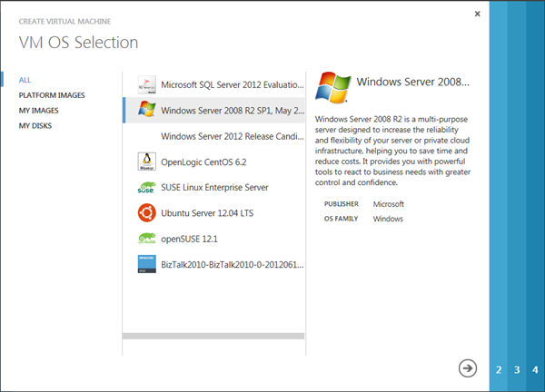Filter by PLATFORM IMAGES
The height and width of the screenshot is (392, 545).
click(52, 95)
